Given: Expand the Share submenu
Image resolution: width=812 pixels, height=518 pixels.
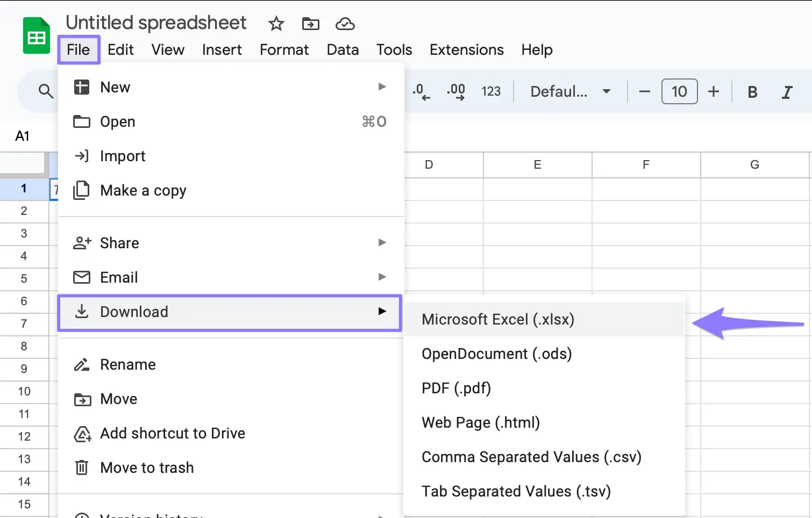Looking at the screenshot, I should (x=231, y=243).
